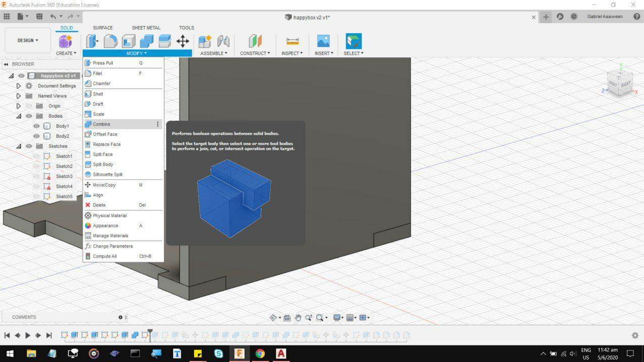644x362 pixels.
Task: Open timeline settings gear icon
Action: [x=635, y=335]
